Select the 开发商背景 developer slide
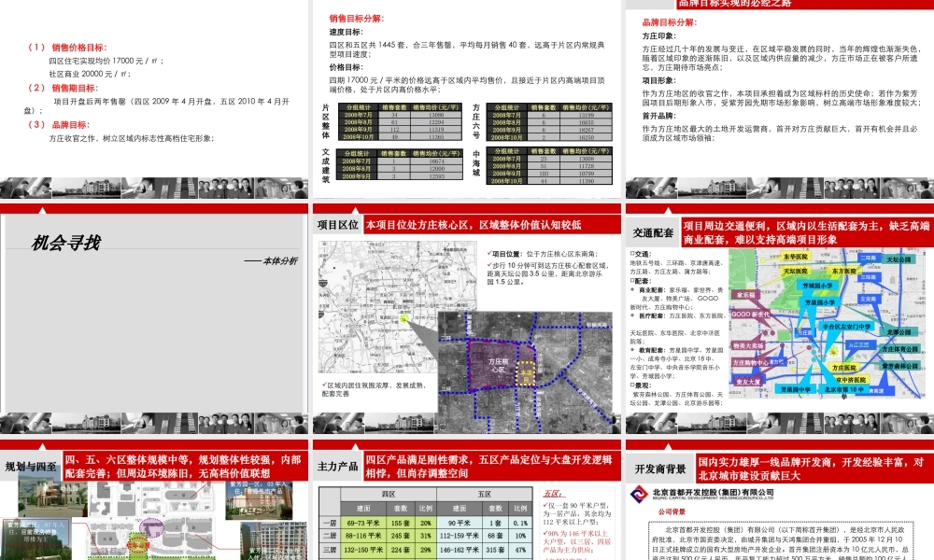 [x=780, y=499]
